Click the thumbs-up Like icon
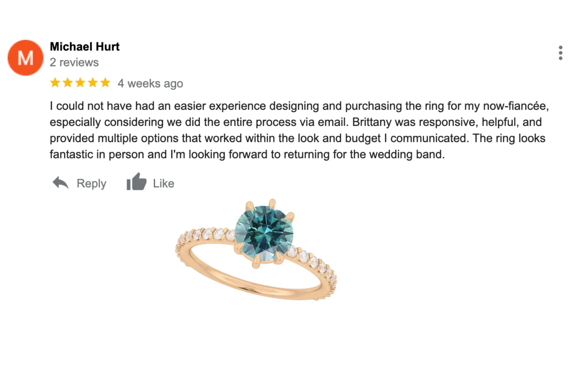 (x=136, y=182)
